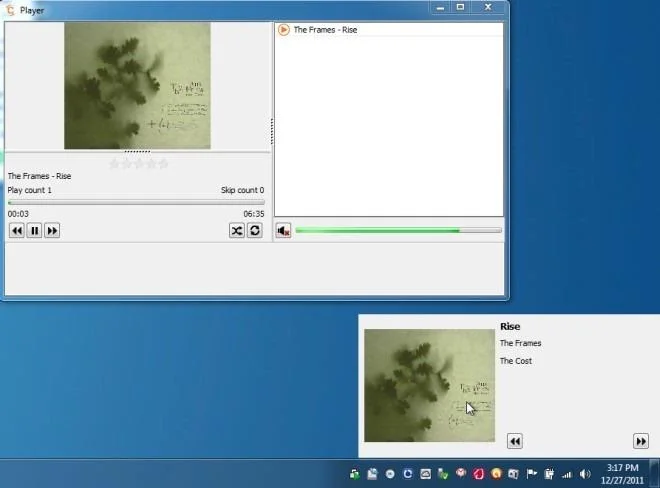This screenshot has height=488, width=660.
Task: Pause the current song
Action: [x=35, y=231]
